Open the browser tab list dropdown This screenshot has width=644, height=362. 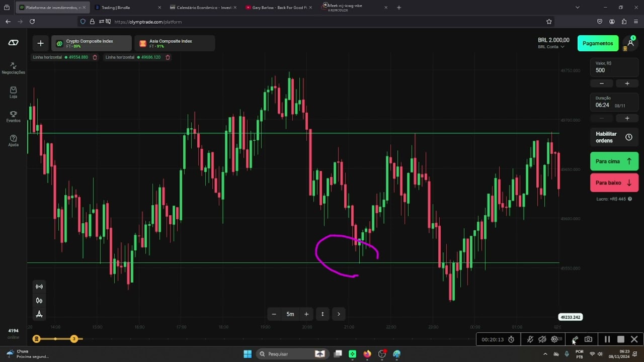click(578, 8)
